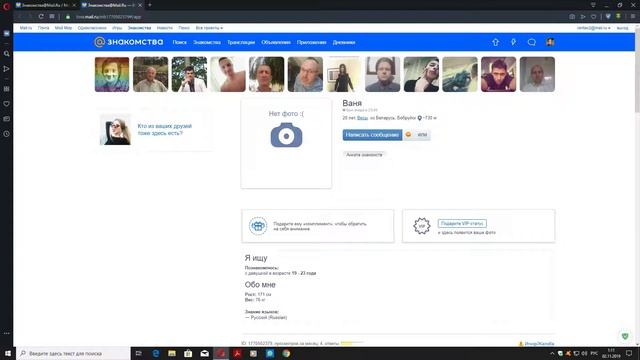The height and width of the screenshot is (360, 640).
Task: Click the 'Написать сообщение' button
Action: click(372, 135)
